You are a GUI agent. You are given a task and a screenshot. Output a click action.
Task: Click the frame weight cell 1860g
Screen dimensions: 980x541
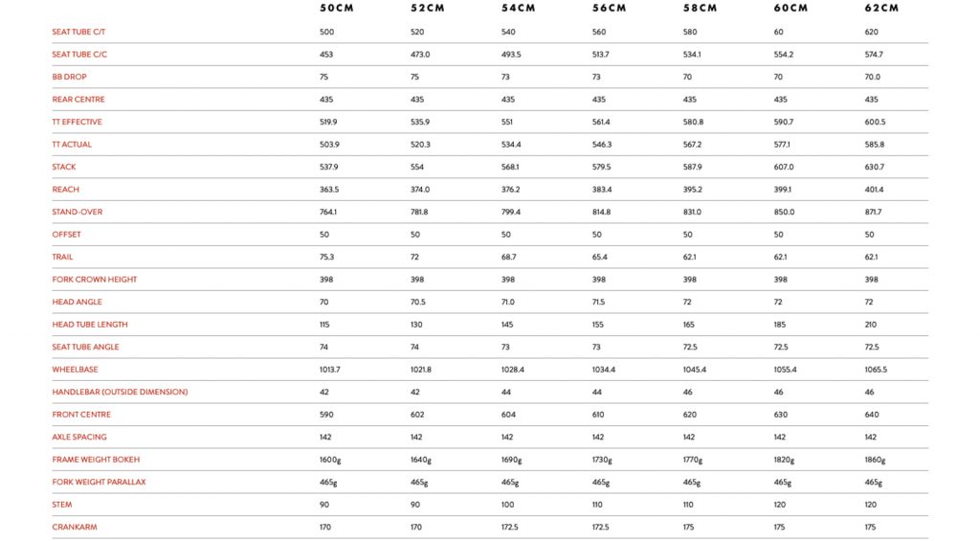click(877, 460)
